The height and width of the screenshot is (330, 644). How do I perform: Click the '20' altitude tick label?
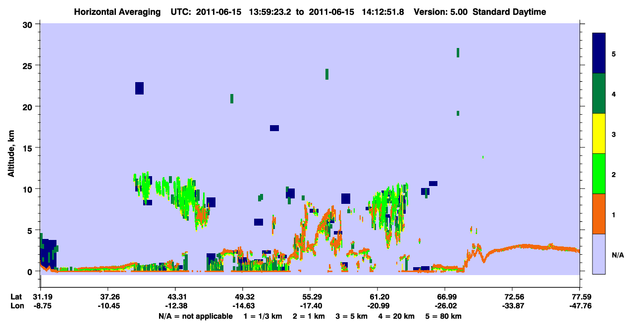tap(29, 106)
